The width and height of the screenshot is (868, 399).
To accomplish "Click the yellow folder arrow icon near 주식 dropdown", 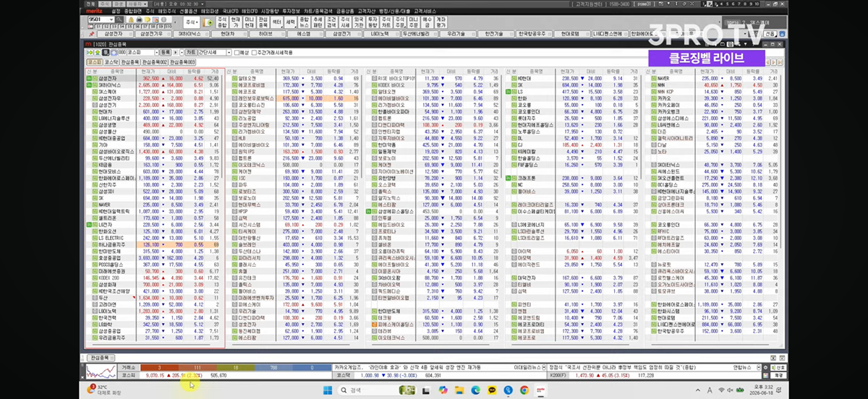I will pos(208,22).
